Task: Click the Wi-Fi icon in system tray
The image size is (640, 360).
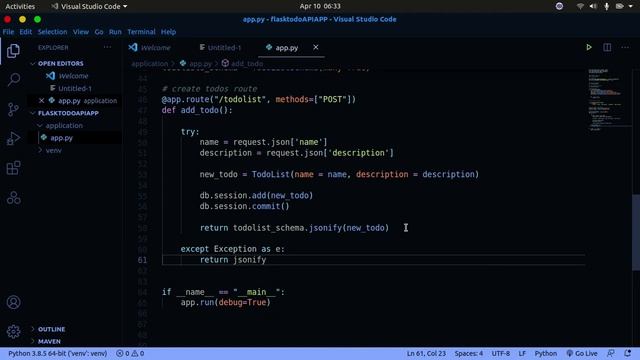Action: (x=580, y=6)
